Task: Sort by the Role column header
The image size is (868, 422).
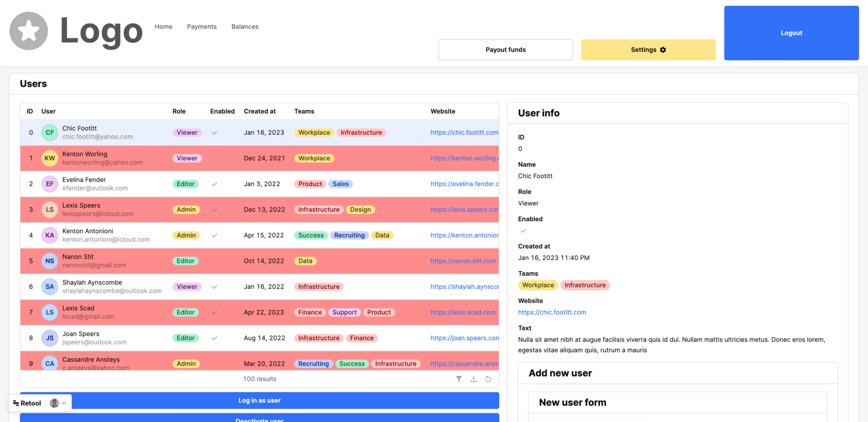Action: click(179, 111)
